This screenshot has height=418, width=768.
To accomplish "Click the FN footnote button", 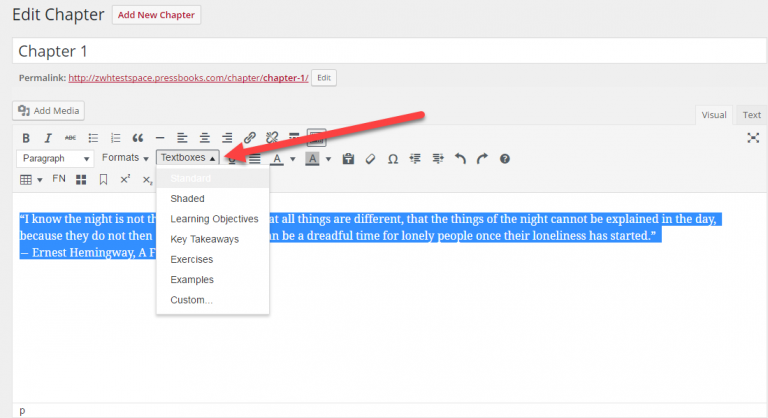I will [x=59, y=180].
